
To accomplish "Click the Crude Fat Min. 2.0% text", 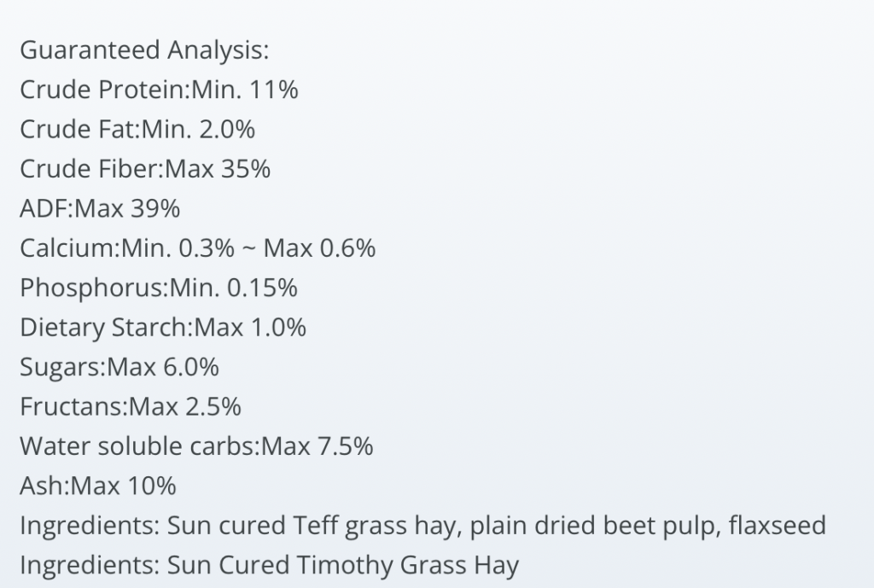I will [x=137, y=130].
